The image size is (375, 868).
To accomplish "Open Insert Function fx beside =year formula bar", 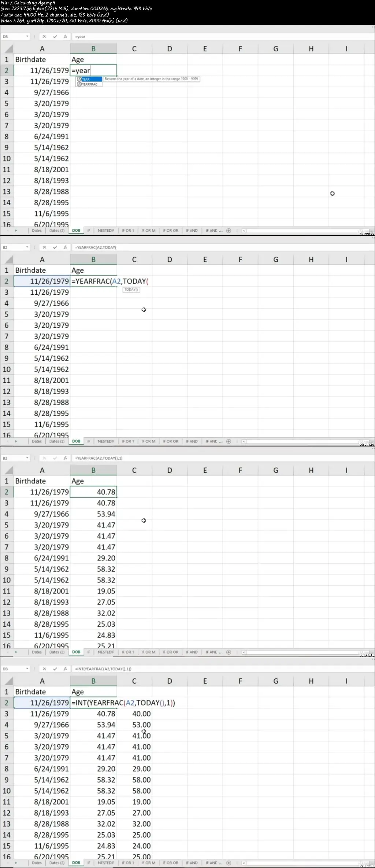I will [65, 37].
